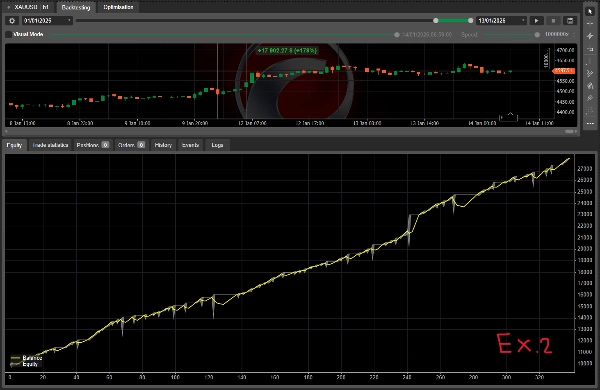The width and height of the screenshot is (600, 390).
Task: Click the 10000 equity axis label
Action: [x=585, y=363]
